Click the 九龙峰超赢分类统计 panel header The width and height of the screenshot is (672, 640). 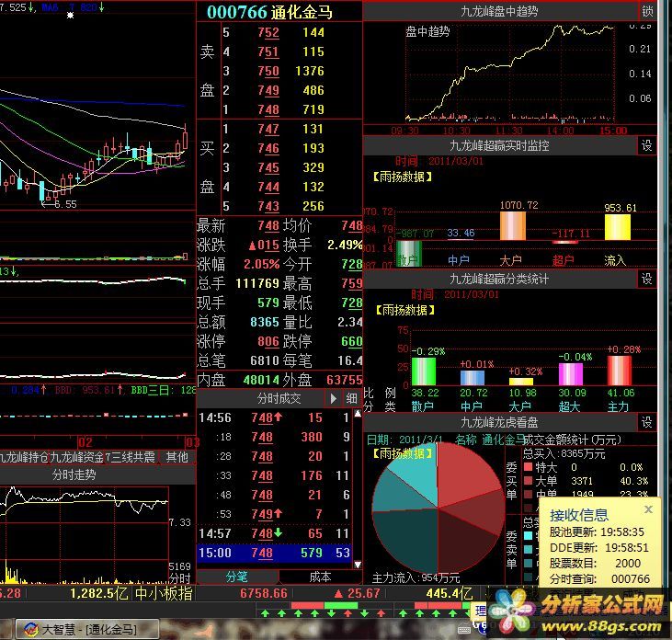coord(500,279)
